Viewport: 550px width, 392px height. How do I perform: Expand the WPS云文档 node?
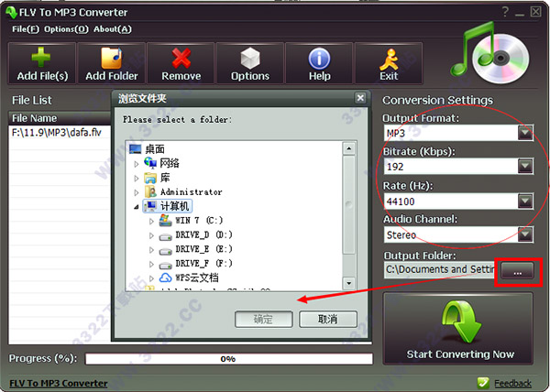pos(151,278)
